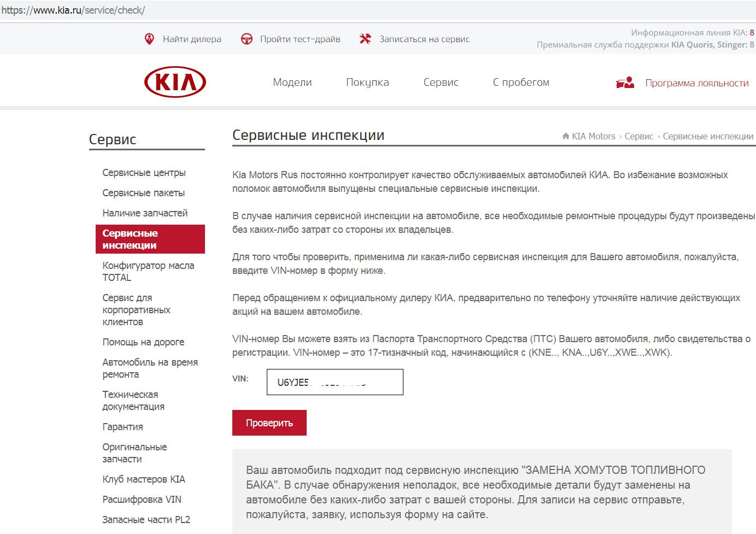Screen dimensions: 756x534
Task: Go to Гарантия in sidebar
Action: (122, 427)
